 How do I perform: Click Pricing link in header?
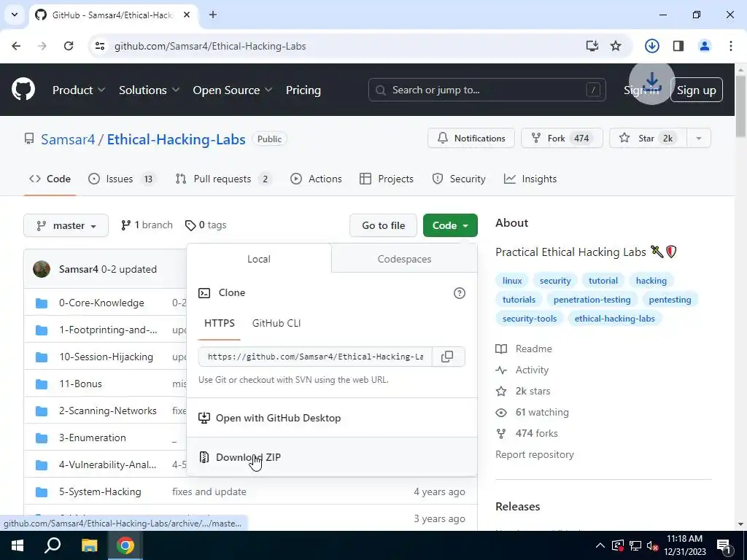pyautogui.click(x=303, y=90)
